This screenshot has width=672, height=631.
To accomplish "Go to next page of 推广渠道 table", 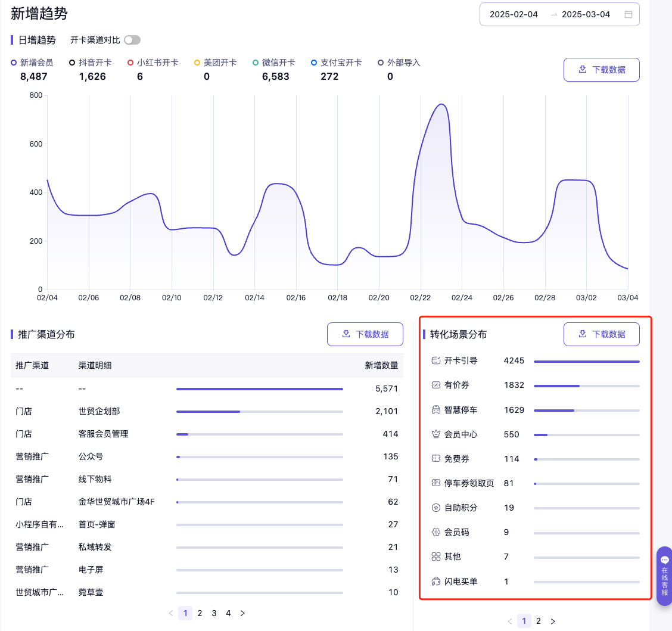I will point(242,613).
